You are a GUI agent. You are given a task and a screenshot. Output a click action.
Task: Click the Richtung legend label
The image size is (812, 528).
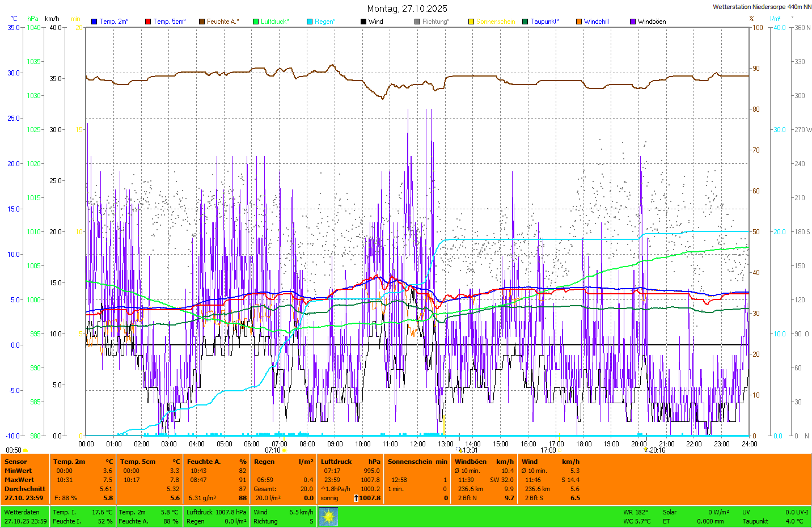point(435,22)
